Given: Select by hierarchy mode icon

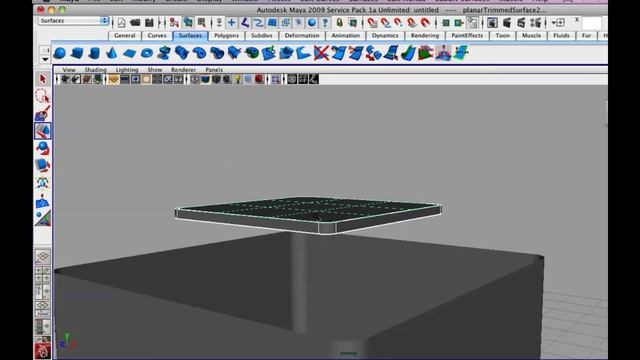Looking at the screenshot, I should (x=174, y=23).
